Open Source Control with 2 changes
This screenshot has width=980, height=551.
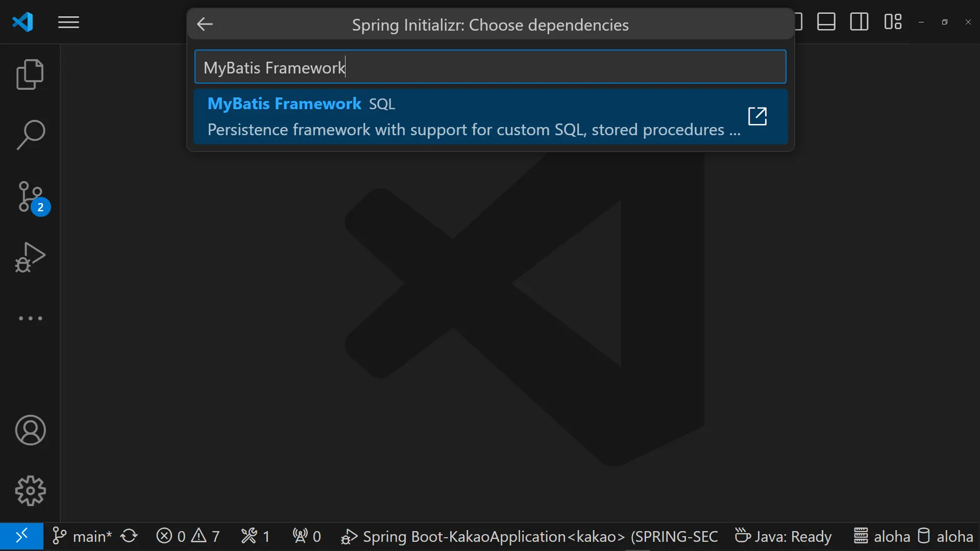[30, 196]
